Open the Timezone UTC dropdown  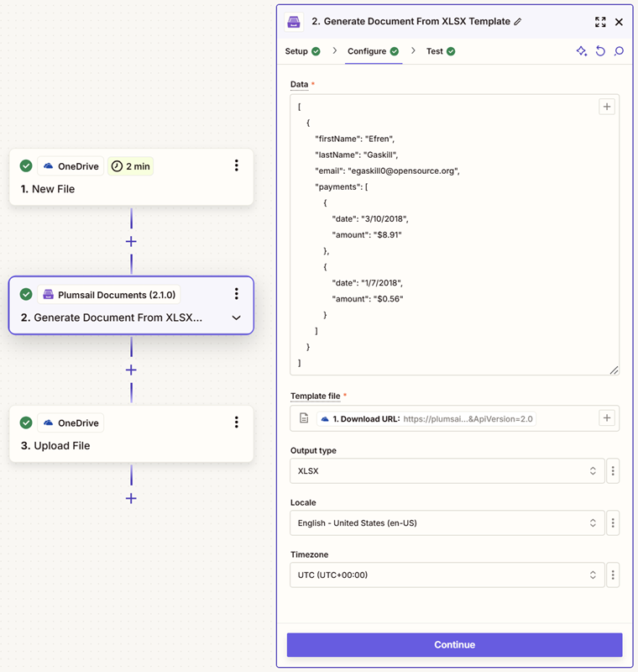pos(447,575)
